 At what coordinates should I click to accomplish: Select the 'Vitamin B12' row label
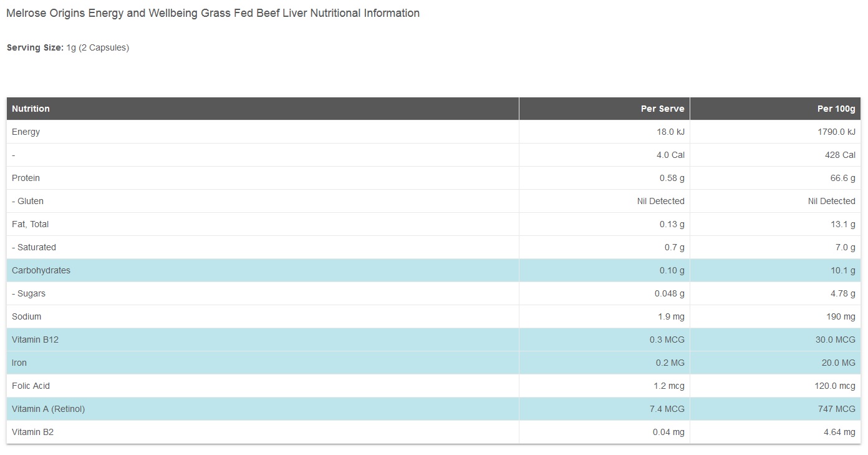pyautogui.click(x=35, y=340)
